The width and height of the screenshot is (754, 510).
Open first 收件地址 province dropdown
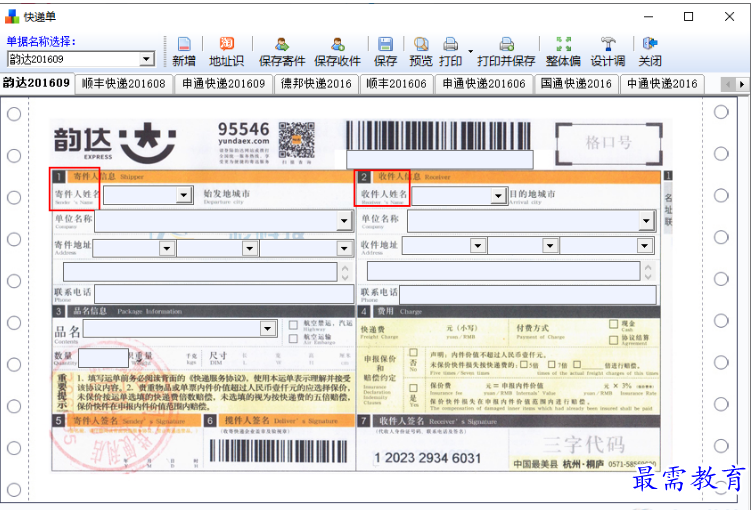pos(478,246)
